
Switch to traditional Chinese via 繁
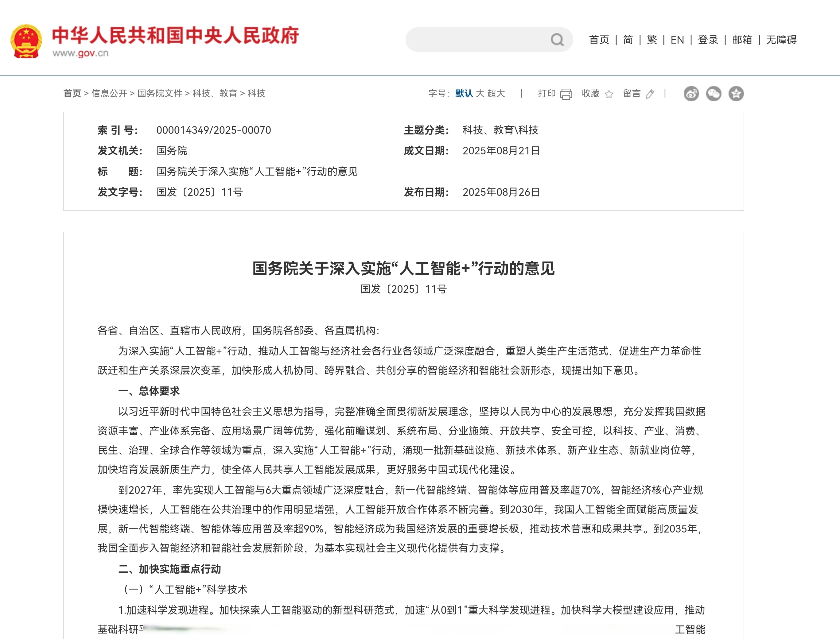click(x=652, y=40)
